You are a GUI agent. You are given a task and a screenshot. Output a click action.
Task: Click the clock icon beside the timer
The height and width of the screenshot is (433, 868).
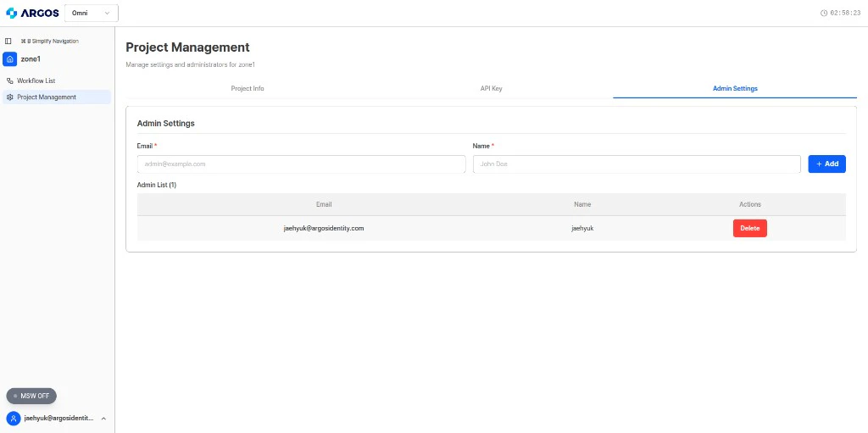[x=824, y=13]
